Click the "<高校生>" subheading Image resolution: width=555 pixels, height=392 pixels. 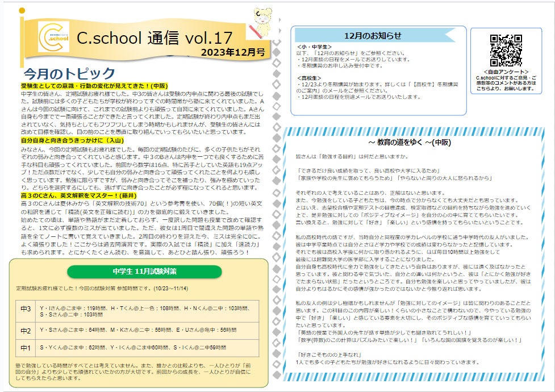pyautogui.click(x=310, y=78)
